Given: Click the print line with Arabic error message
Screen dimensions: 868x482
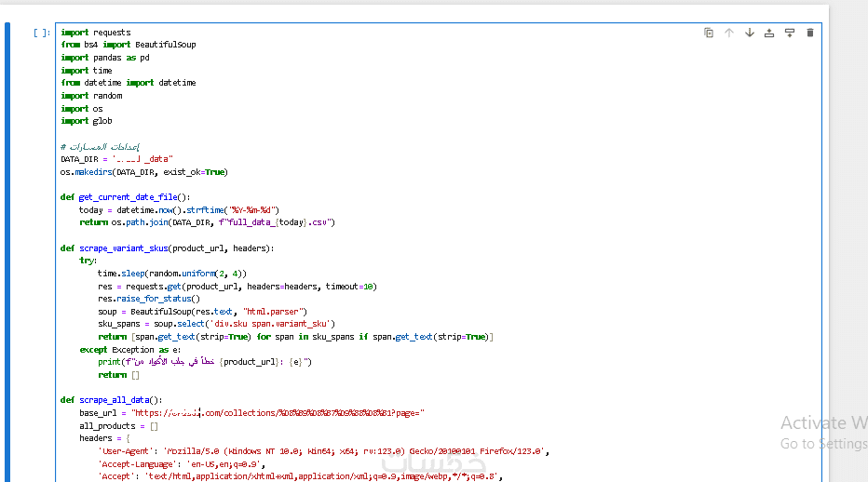Looking at the screenshot, I should pyautogui.click(x=205, y=362).
